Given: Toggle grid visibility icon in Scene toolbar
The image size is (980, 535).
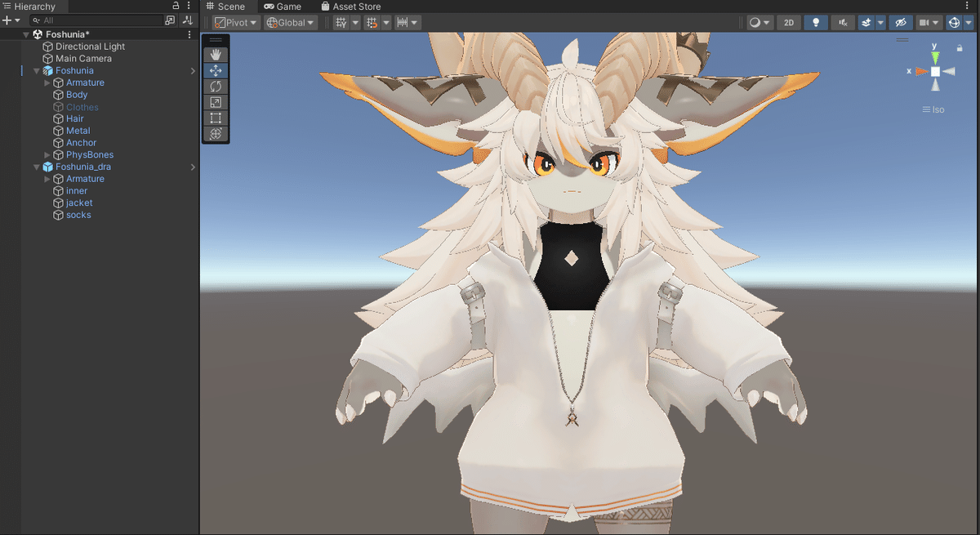Looking at the screenshot, I should [x=341, y=23].
